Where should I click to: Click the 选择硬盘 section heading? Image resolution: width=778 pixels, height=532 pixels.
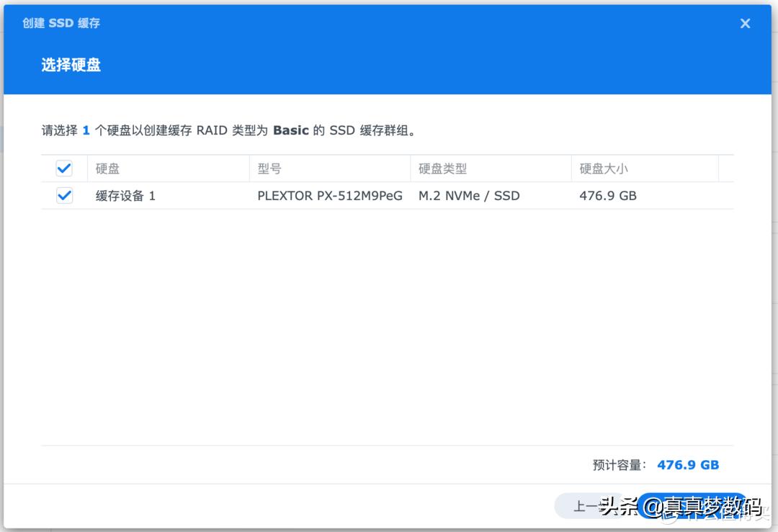coord(71,65)
